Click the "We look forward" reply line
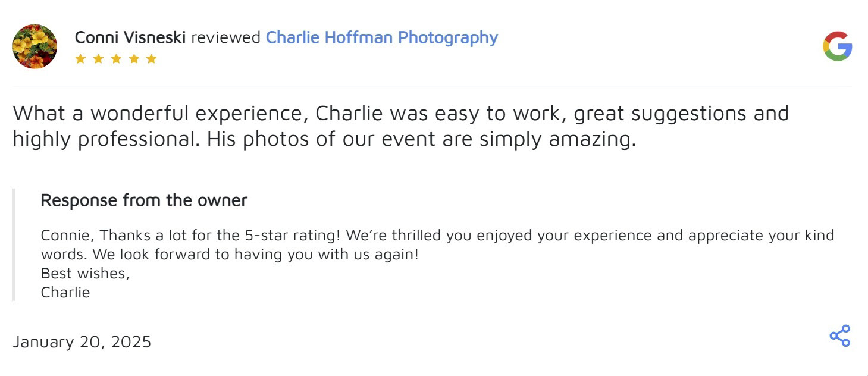This screenshot has width=868, height=376. click(x=230, y=255)
